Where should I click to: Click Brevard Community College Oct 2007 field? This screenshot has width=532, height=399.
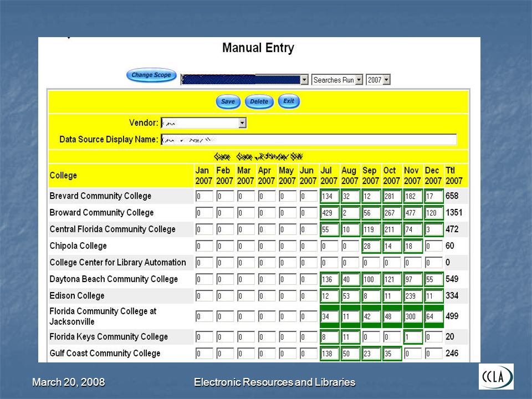pyautogui.click(x=392, y=196)
